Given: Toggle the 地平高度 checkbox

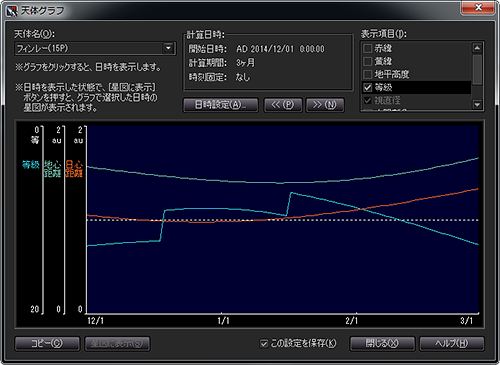Looking at the screenshot, I should 367,74.
